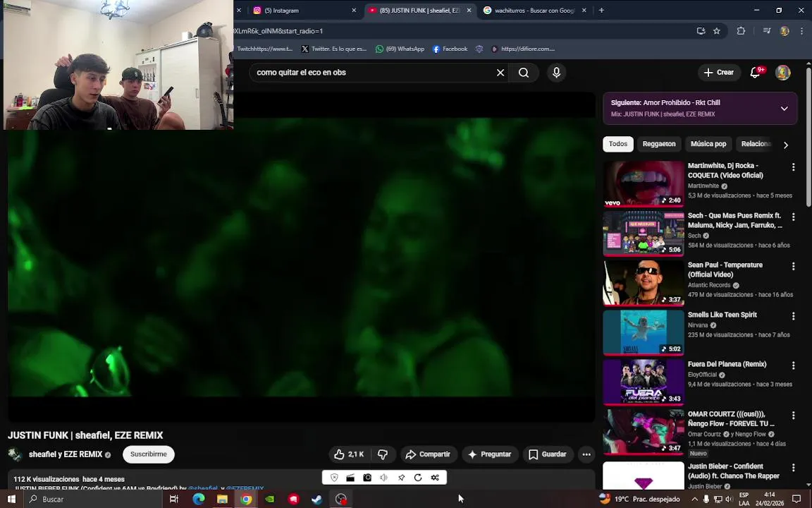812x508 pixels.
Task: Open the WhatsApp bookmark
Action: click(x=400, y=49)
